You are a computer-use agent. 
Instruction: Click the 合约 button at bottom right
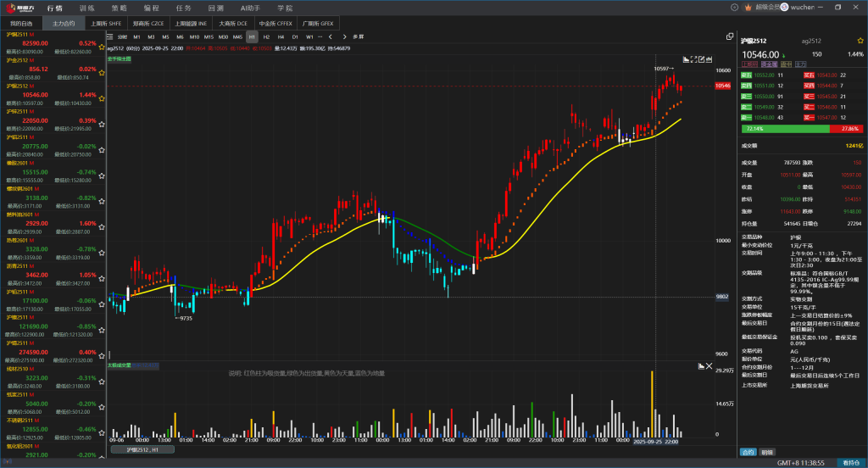coord(748,453)
